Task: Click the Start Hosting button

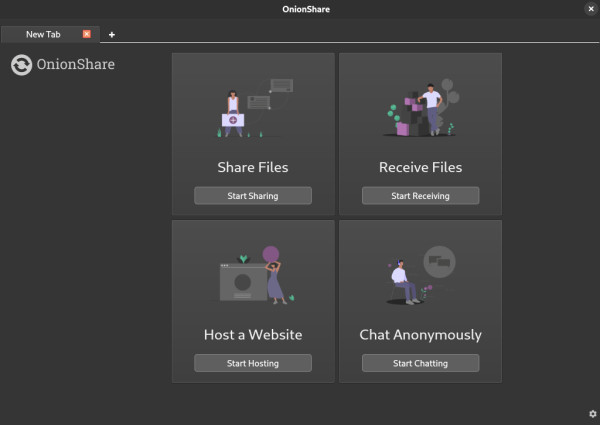Action: coord(253,363)
